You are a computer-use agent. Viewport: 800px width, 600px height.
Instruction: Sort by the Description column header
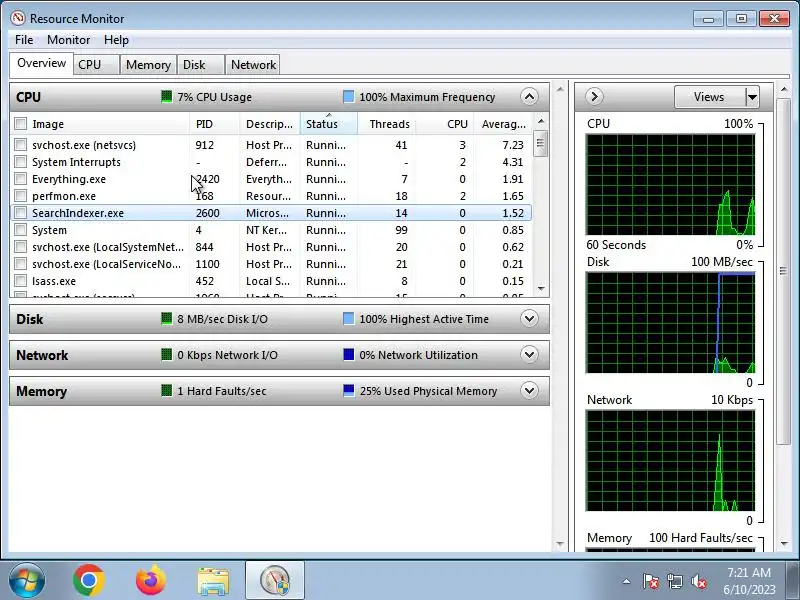[269, 124]
